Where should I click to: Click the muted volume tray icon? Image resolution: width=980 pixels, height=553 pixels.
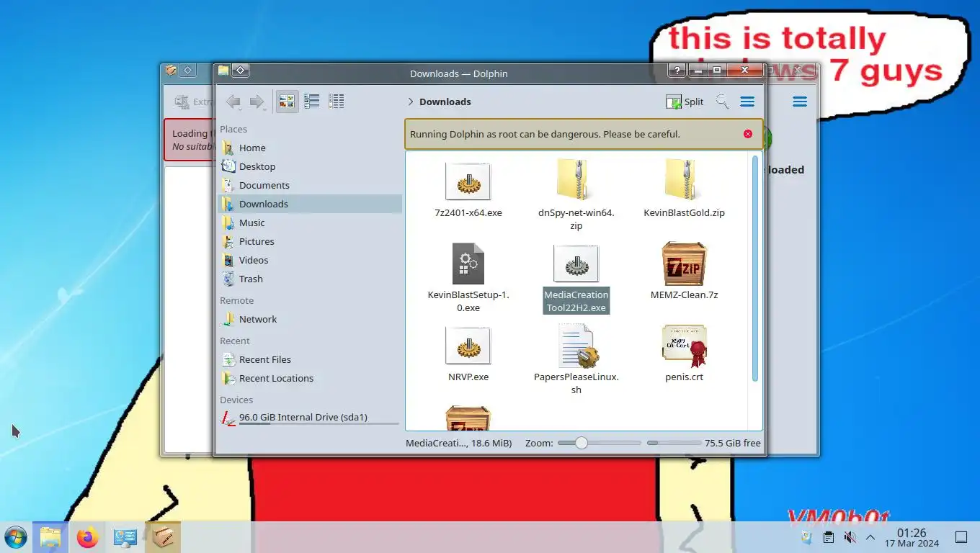[x=850, y=537]
